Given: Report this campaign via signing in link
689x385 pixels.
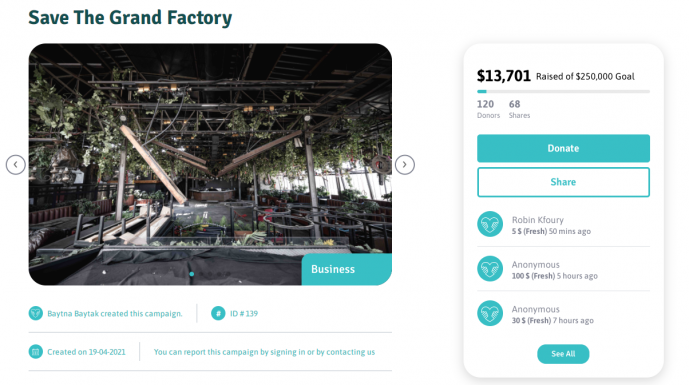Looking at the screenshot, I should coord(264,352).
